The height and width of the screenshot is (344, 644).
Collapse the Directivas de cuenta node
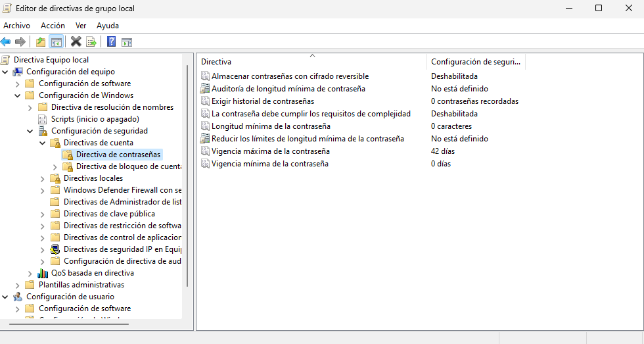(x=43, y=143)
